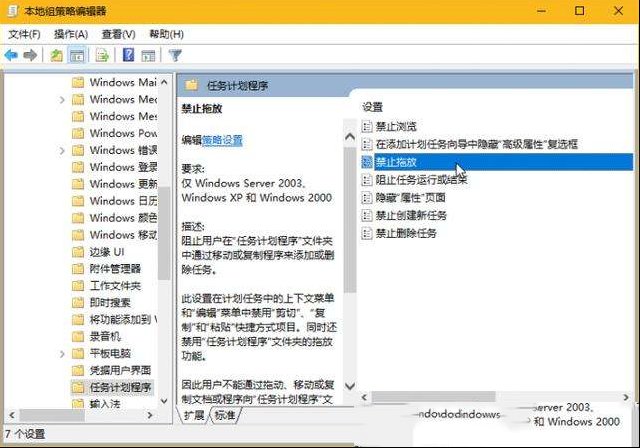Select the 隐藏"属性"页面 setting
This screenshot has height=448, width=640.
point(410,198)
